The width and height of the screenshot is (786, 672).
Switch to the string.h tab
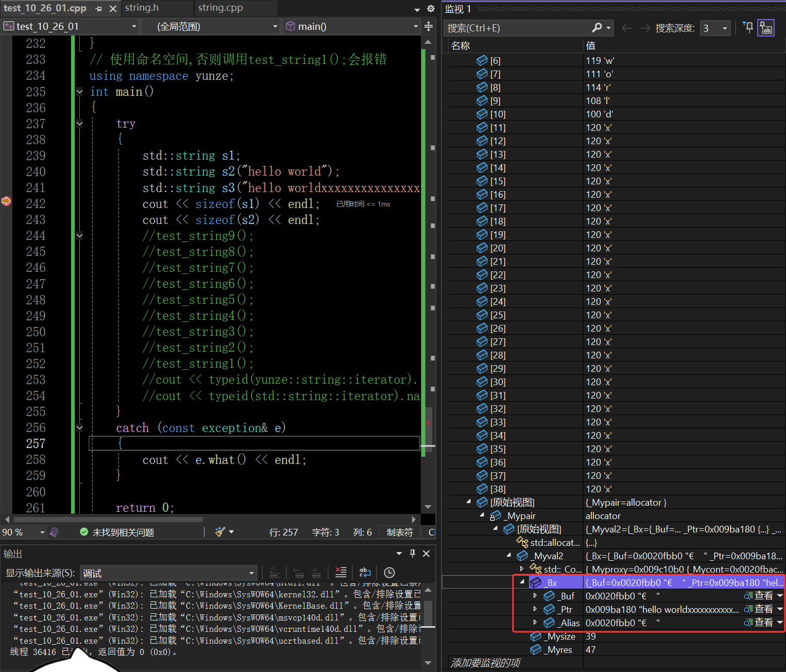tap(142, 8)
